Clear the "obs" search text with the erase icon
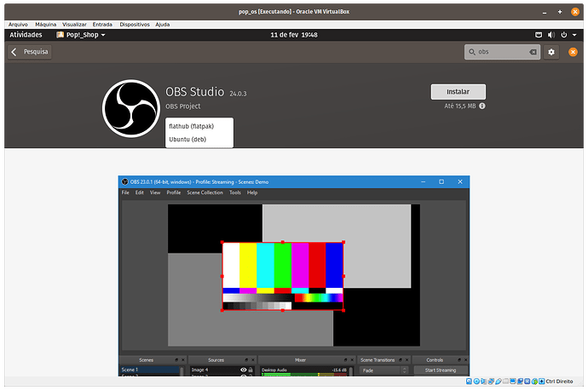Image resolution: width=588 pixels, height=390 pixels. pyautogui.click(x=533, y=52)
